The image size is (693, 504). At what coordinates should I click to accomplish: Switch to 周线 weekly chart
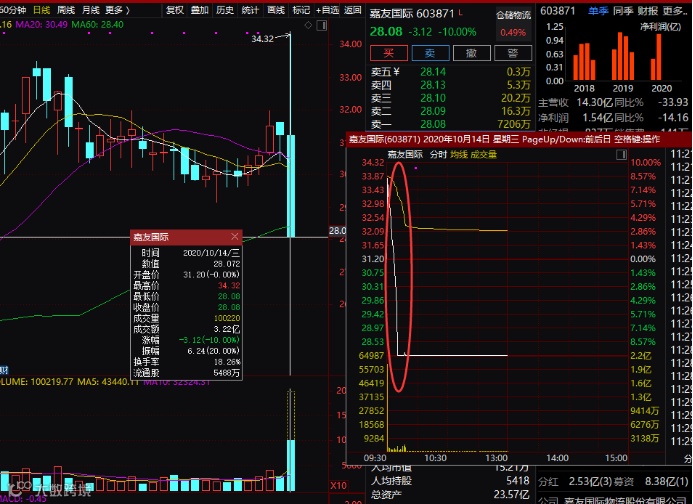(66, 10)
